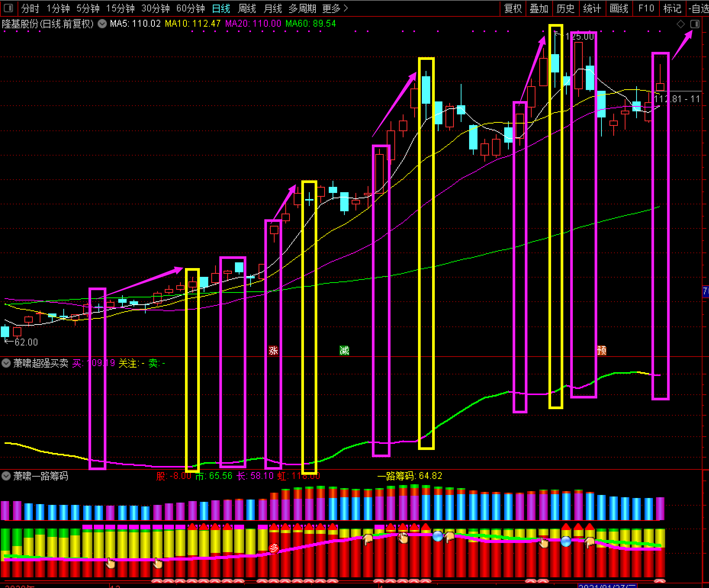Click the 复权 button
This screenshot has width=709, height=588.
tap(513, 8)
